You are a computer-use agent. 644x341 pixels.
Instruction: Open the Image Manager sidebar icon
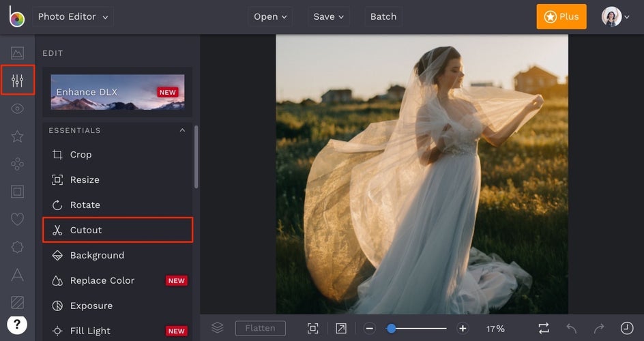point(17,53)
